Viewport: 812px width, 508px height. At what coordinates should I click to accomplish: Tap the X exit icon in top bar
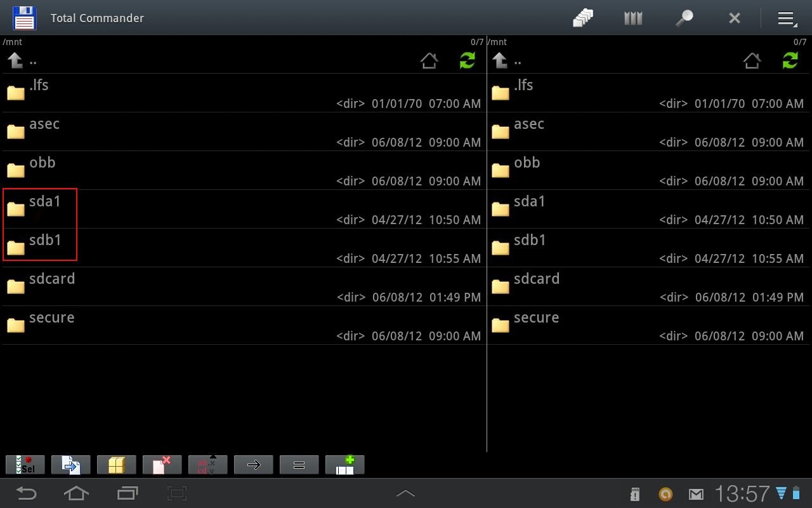click(x=735, y=18)
